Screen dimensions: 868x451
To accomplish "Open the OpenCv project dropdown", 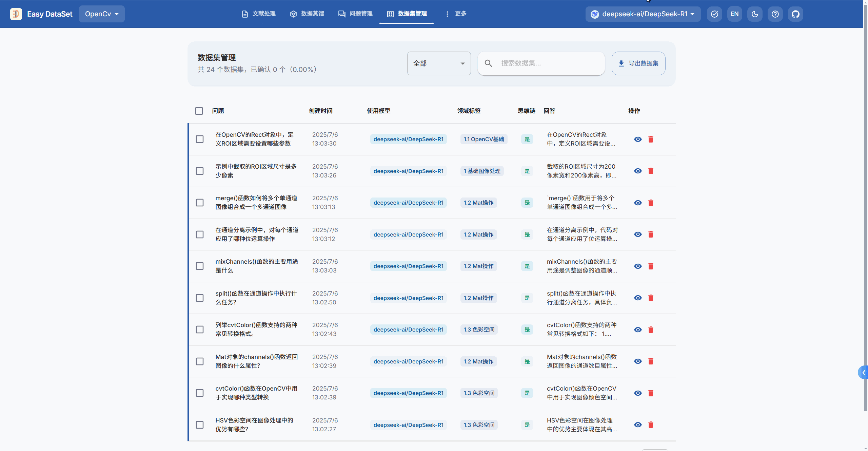I will (x=102, y=14).
